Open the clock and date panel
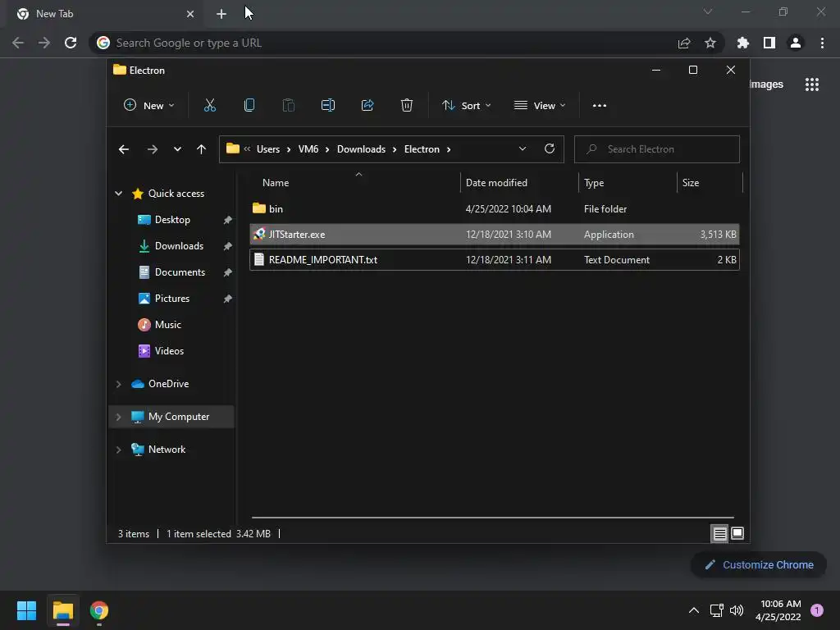The height and width of the screenshot is (630, 840). [x=778, y=610]
